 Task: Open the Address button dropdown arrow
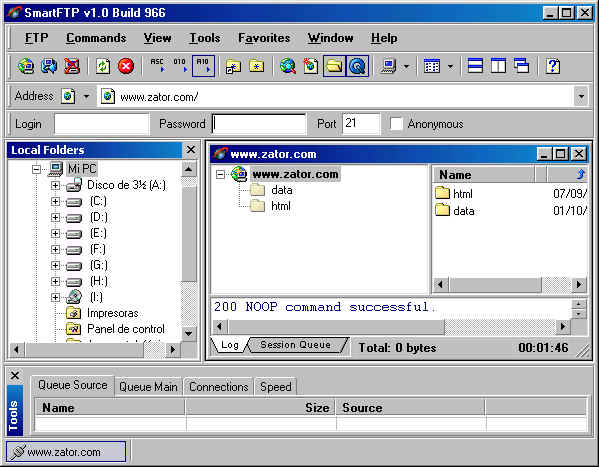86,96
